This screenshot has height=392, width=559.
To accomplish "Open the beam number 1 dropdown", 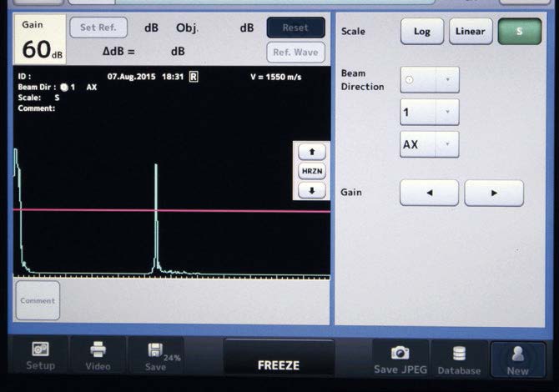I will 430,112.
